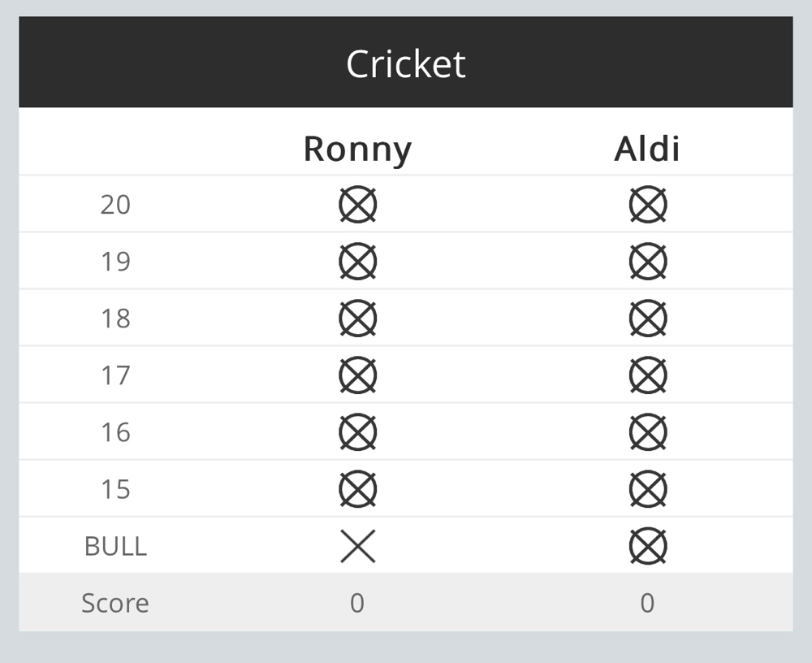Click Ronny's score value
The width and height of the screenshot is (812, 663).
(x=357, y=603)
